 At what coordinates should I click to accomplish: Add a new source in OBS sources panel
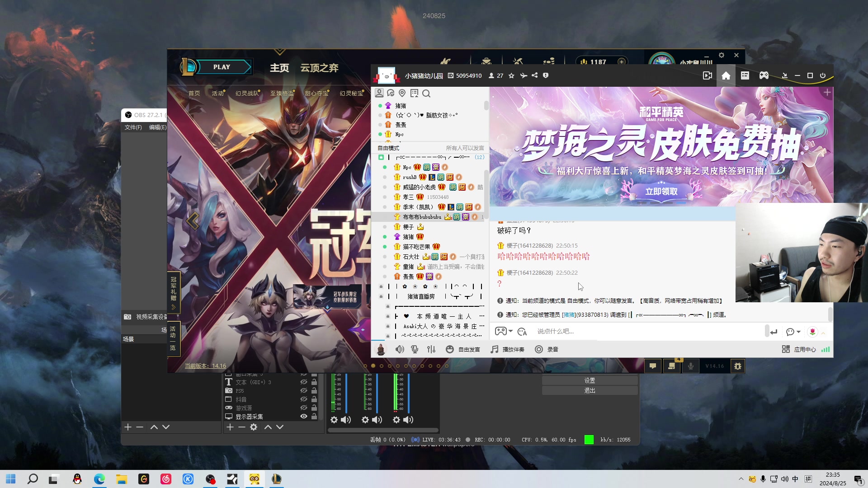pos(230,427)
